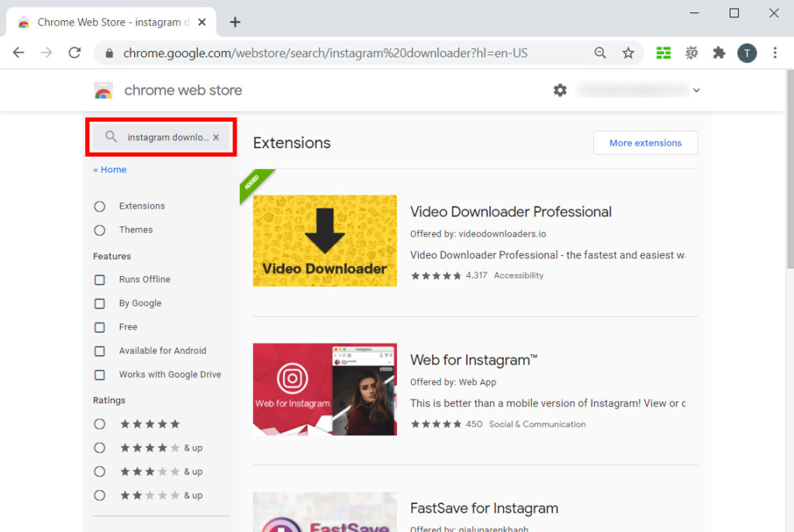Click the chrome web store header text

pyautogui.click(x=183, y=90)
